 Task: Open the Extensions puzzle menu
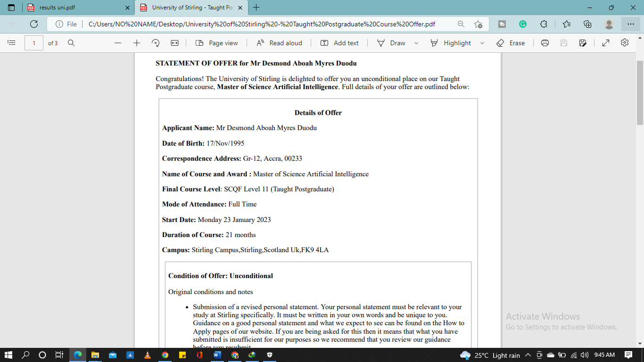(x=544, y=24)
